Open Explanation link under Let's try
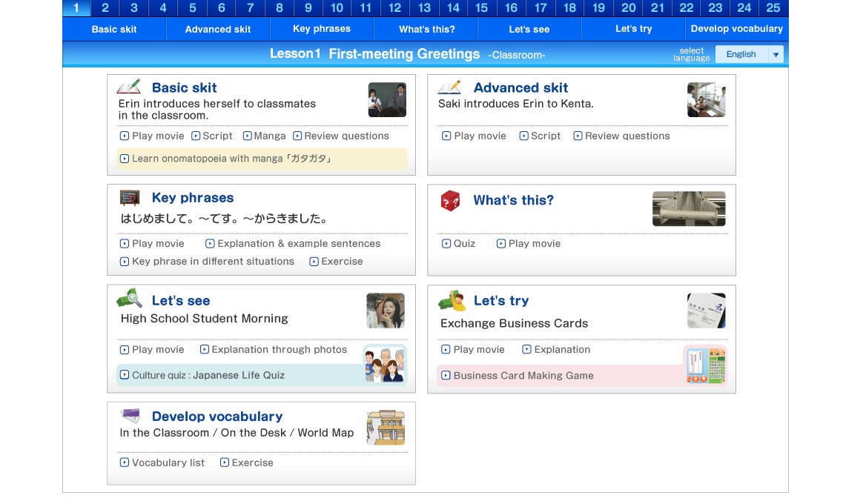The image size is (843, 504). [557, 349]
